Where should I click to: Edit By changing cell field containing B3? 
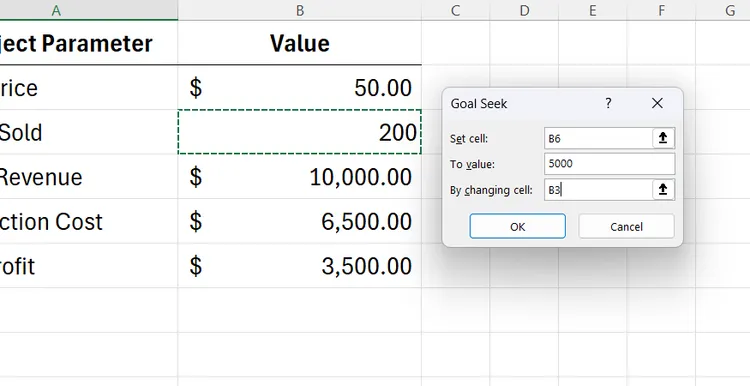pyautogui.click(x=598, y=190)
